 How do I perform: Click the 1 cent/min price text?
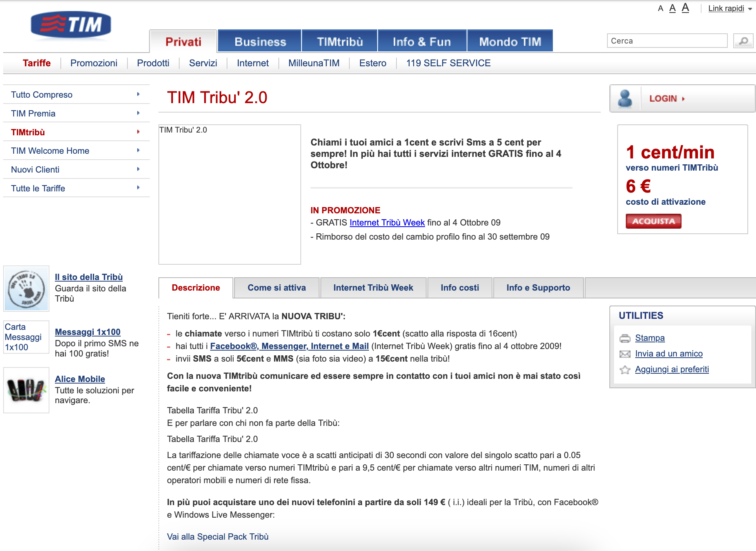click(x=670, y=152)
